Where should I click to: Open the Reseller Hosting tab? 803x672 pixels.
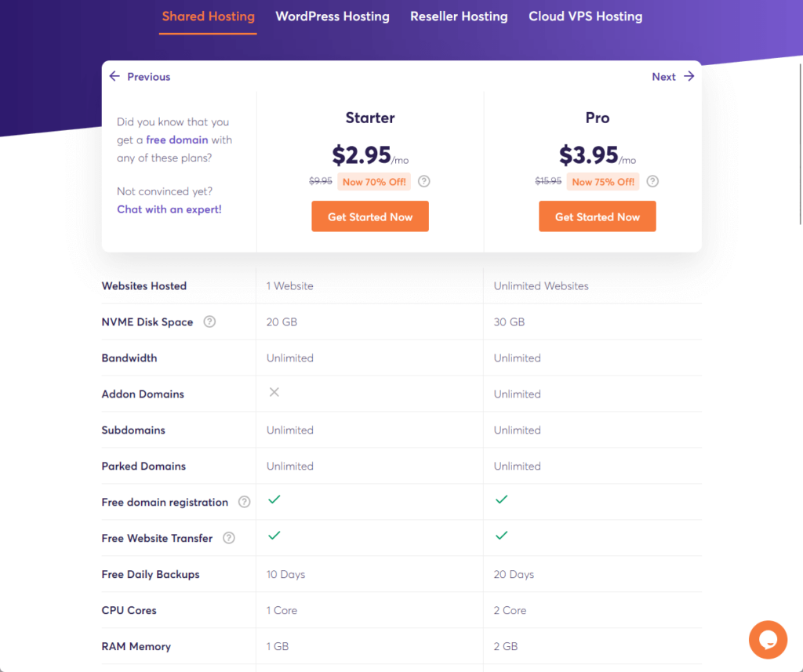point(459,16)
